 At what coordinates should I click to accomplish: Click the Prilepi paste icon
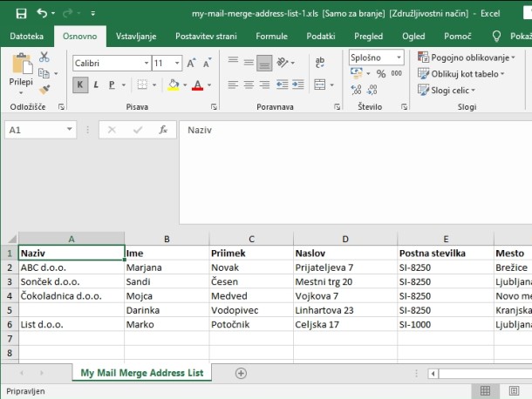[22, 64]
